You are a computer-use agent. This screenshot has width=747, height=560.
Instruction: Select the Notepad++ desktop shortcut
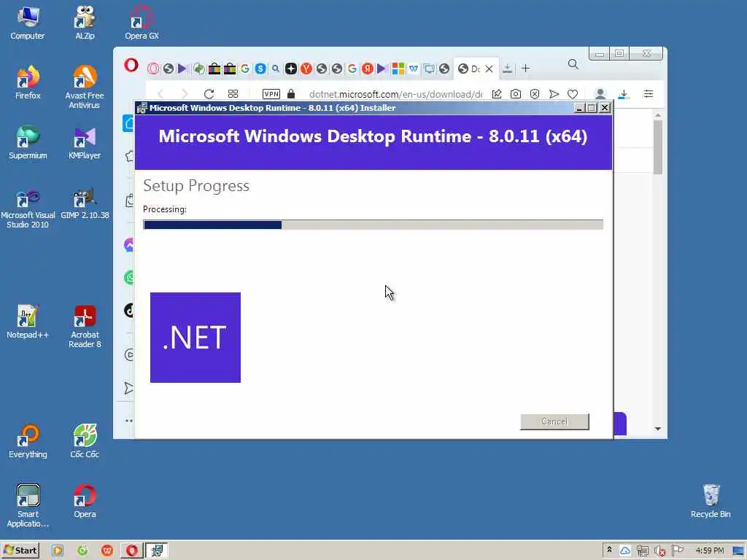[x=28, y=322]
